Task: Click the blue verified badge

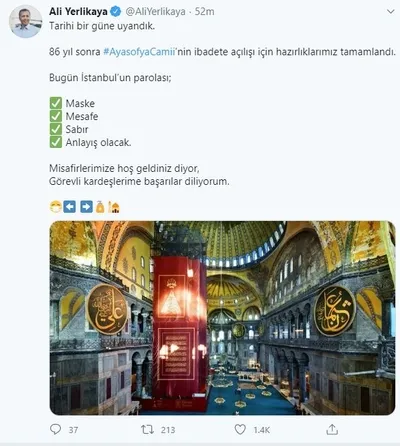Action: click(x=116, y=12)
